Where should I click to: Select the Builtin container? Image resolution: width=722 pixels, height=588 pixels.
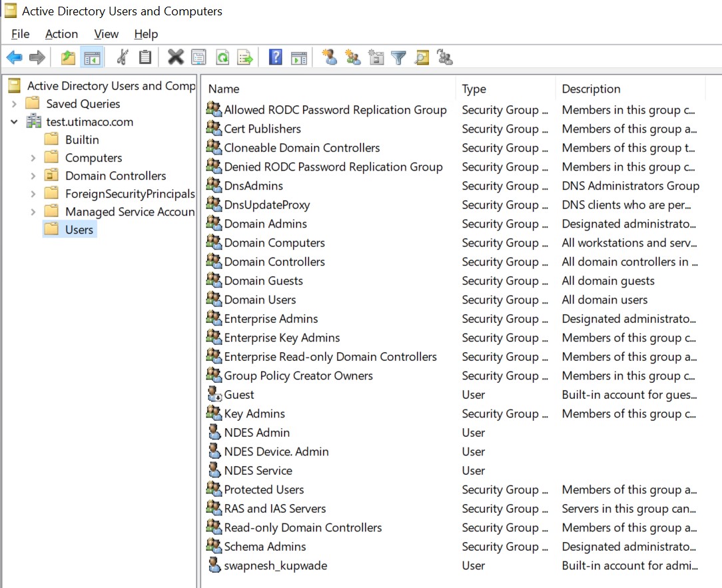point(82,140)
